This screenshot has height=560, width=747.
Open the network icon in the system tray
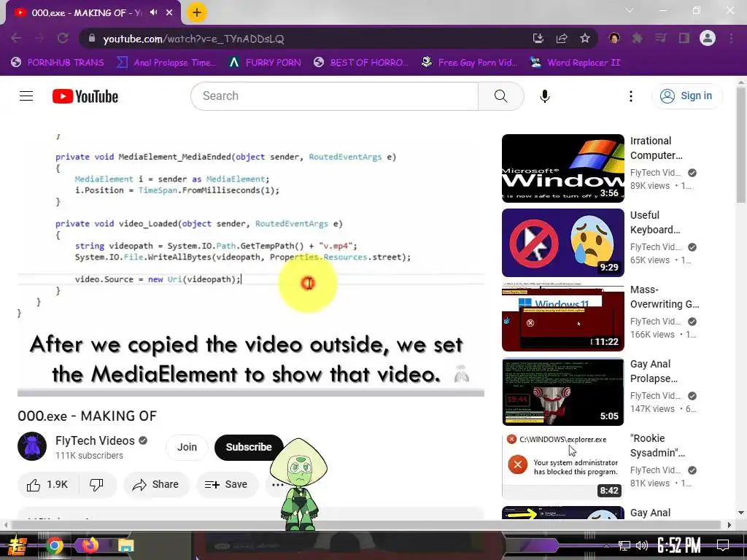tap(624, 545)
